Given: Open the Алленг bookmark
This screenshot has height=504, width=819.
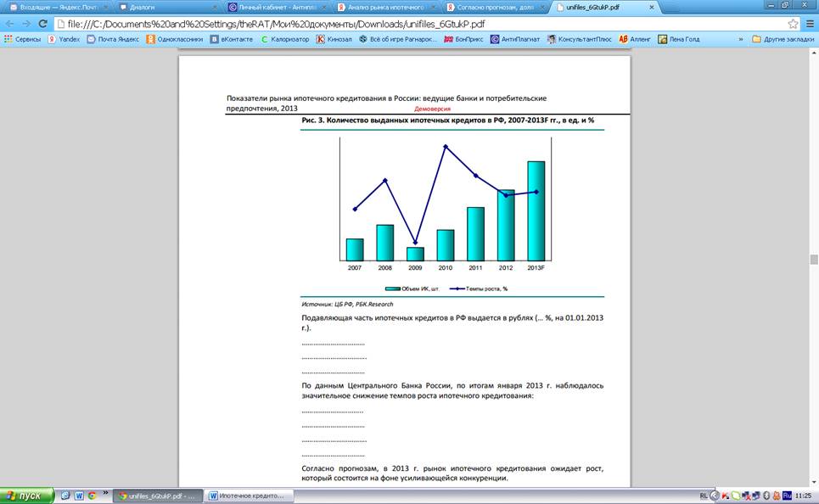Looking at the screenshot, I should tap(635, 39).
